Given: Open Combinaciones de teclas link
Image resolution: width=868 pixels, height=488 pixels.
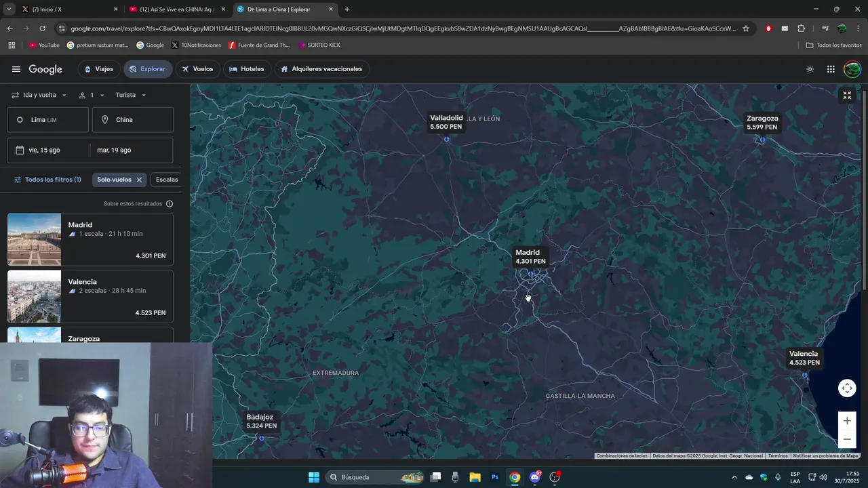Looking at the screenshot, I should 622,456.
